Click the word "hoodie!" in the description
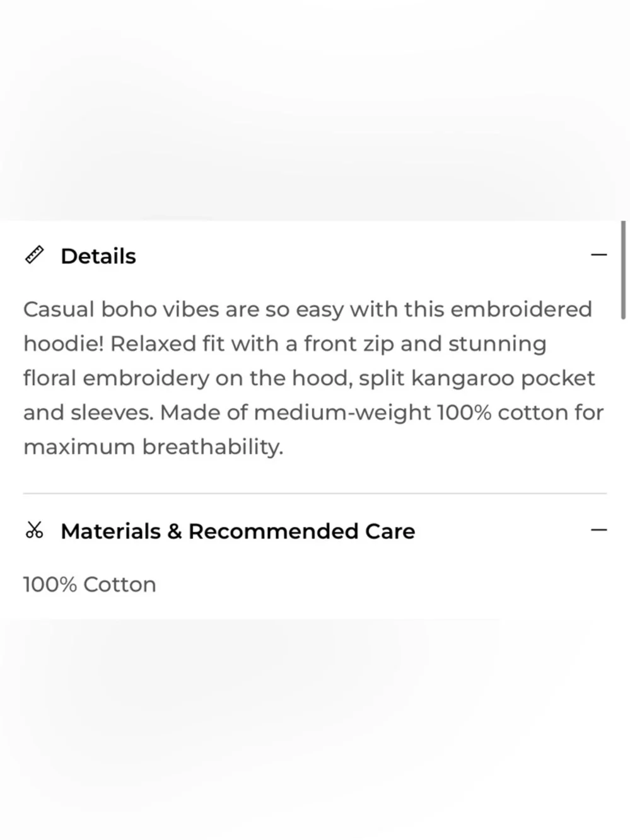630x840 pixels. coord(63,344)
